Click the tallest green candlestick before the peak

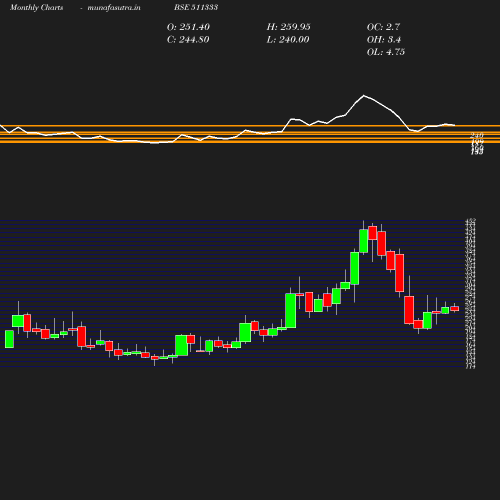tap(291, 311)
